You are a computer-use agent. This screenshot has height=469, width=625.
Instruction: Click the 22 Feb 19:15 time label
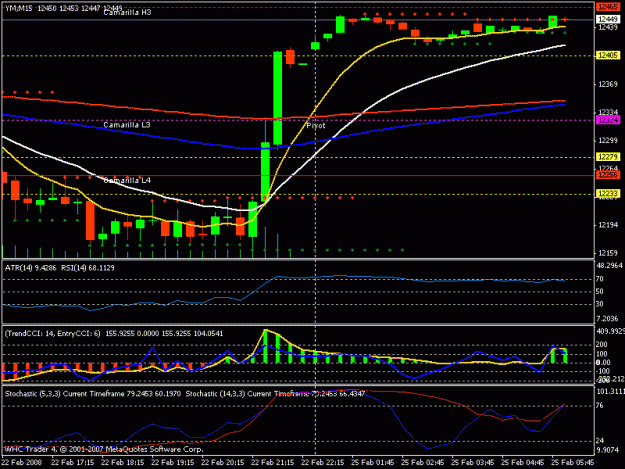(x=173, y=463)
